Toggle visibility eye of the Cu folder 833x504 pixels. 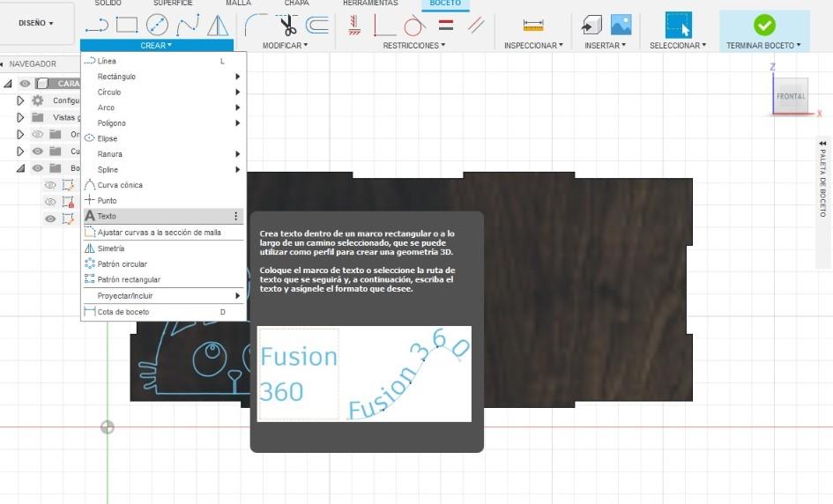point(37,152)
